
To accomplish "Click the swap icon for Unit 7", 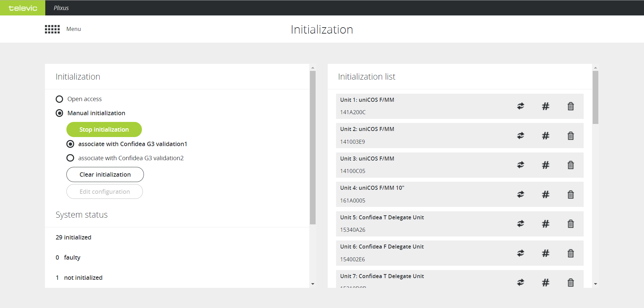I will point(520,282).
